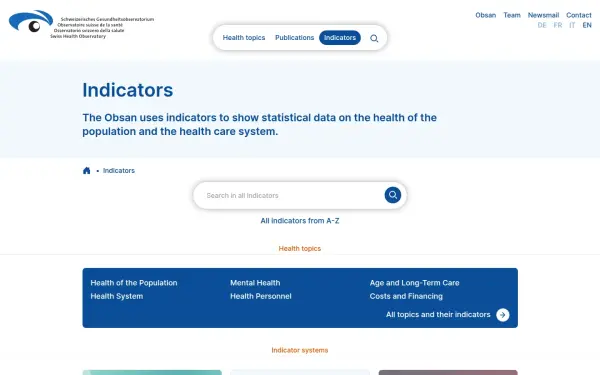Open the Newsmail link
The image size is (600, 375).
[543, 15]
